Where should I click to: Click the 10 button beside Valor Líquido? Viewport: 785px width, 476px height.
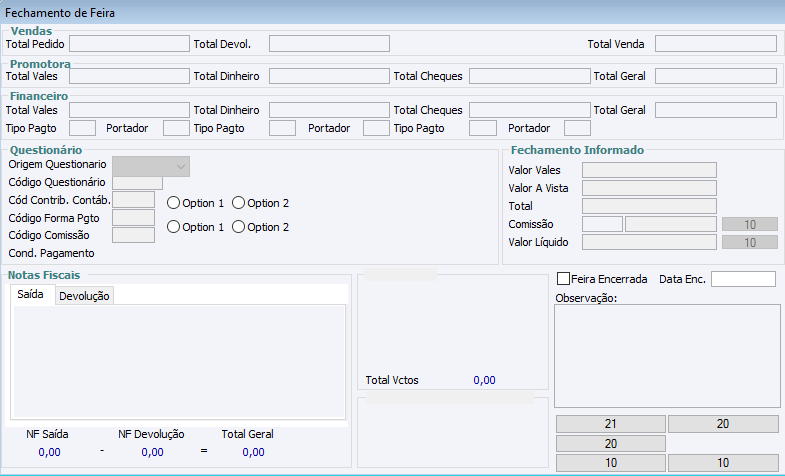click(x=749, y=243)
